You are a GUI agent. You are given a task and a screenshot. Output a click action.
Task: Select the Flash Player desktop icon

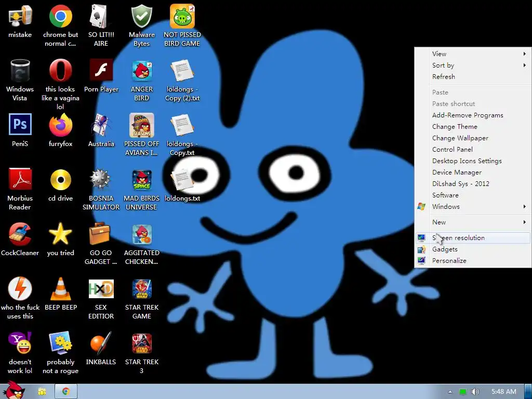[x=101, y=70]
